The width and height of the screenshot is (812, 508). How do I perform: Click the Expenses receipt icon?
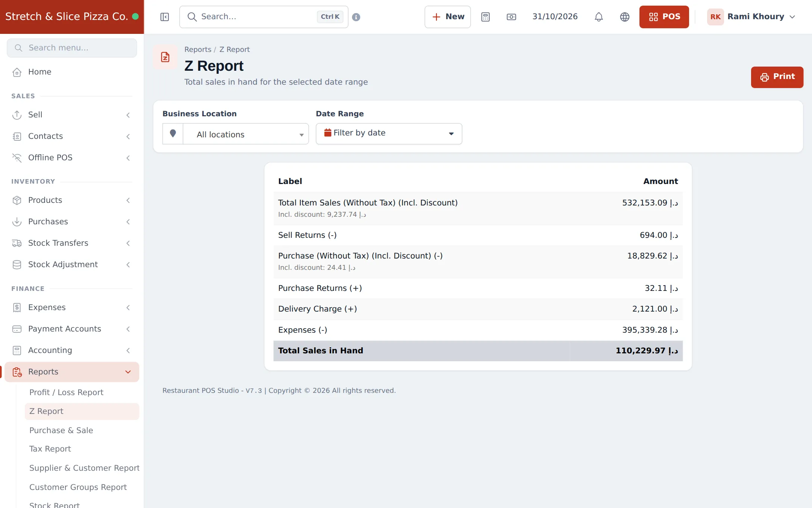(x=17, y=307)
